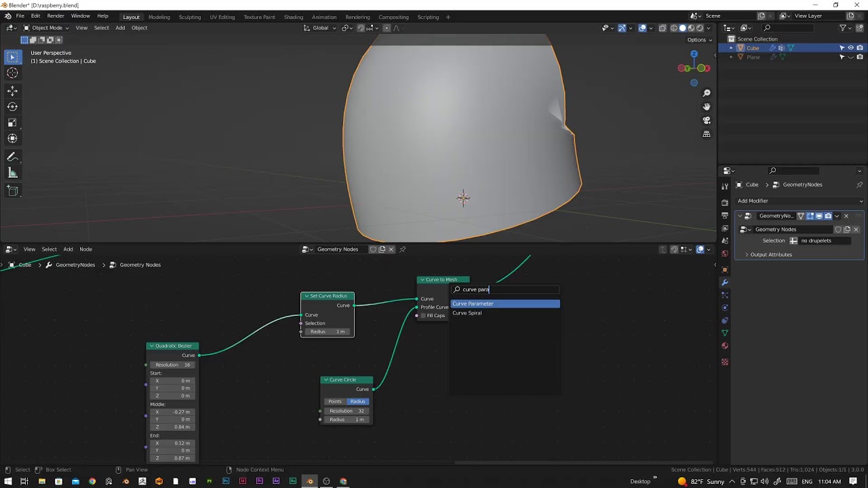This screenshot has height=488, width=868.
Task: Activate the Transform tool
Action: [x=12, y=138]
